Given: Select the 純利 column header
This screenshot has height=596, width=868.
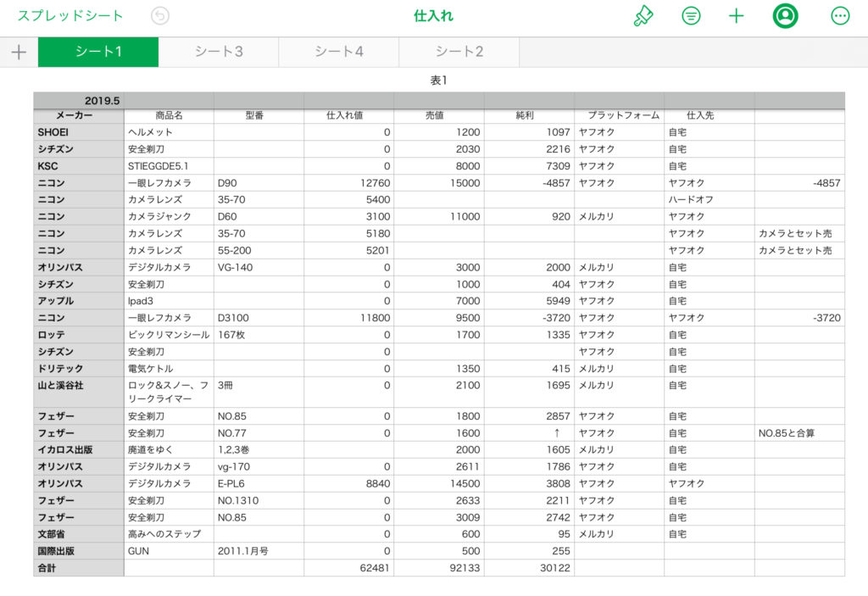Looking at the screenshot, I should coord(529,115).
